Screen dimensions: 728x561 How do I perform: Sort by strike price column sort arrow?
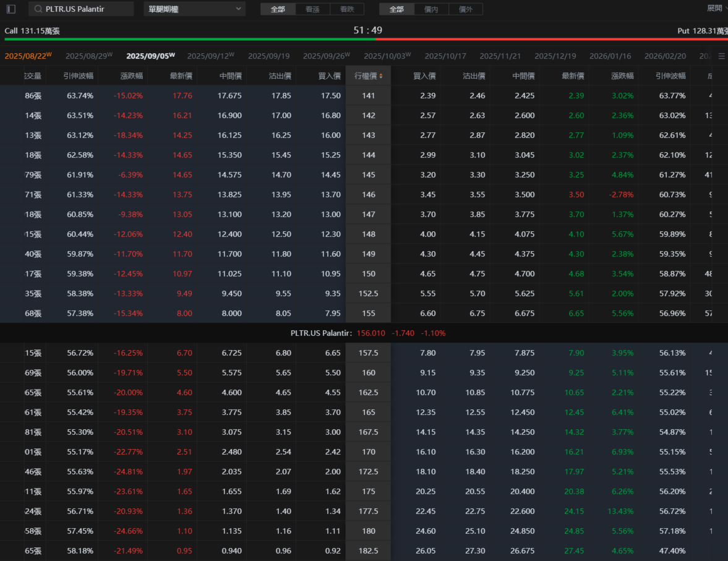(381, 76)
